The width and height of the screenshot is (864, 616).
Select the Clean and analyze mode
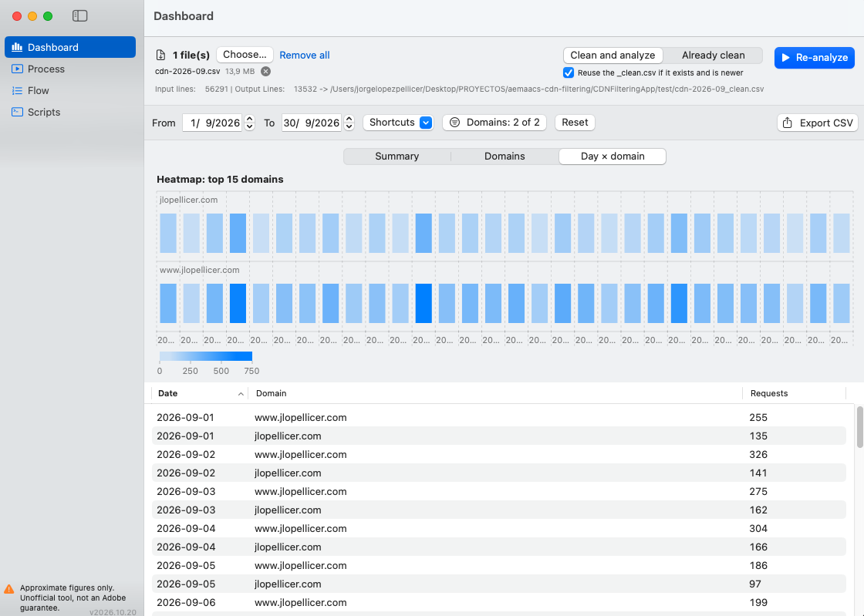coord(613,55)
